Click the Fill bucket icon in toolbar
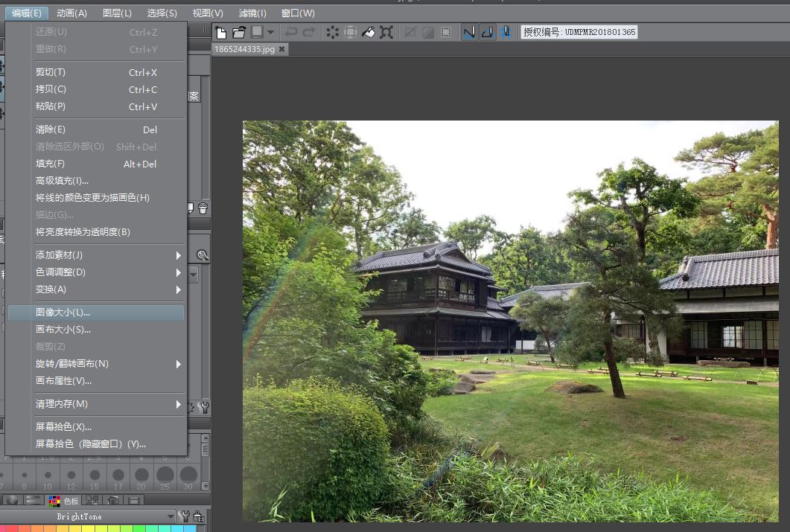This screenshot has width=790, height=532. click(x=369, y=32)
